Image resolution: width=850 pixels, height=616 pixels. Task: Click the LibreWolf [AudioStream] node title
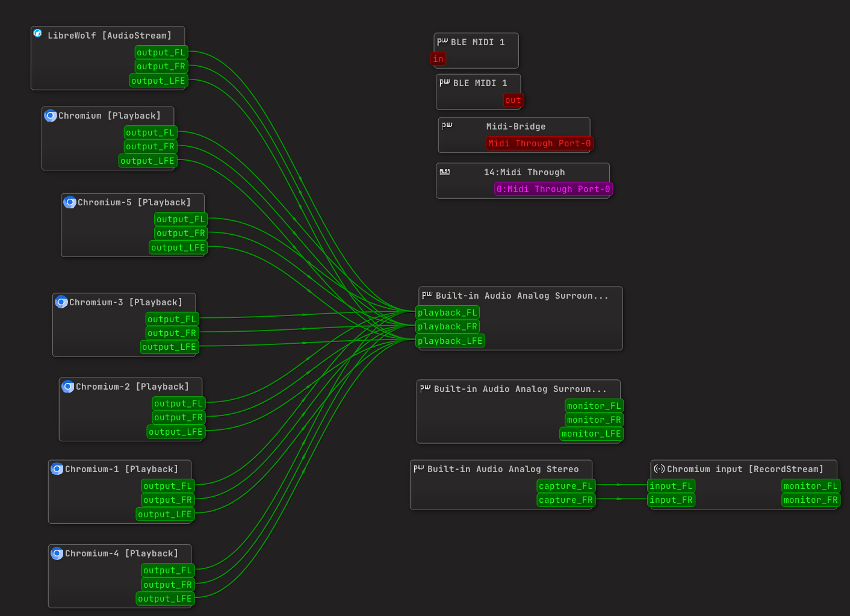coord(110,36)
